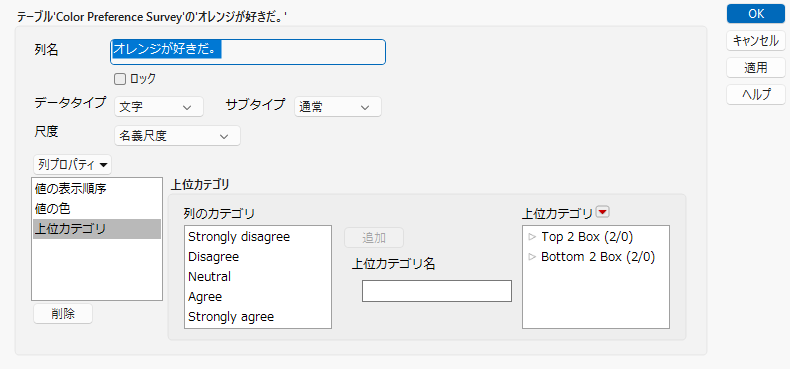Click the 上位カテゴリ名 input field
The width and height of the screenshot is (790, 369).
[437, 291]
